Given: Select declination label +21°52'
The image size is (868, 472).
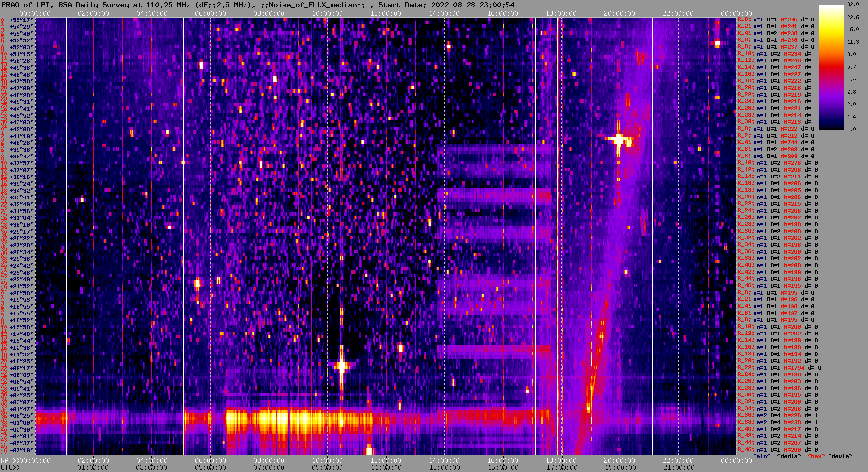Looking at the screenshot, I should pos(21,286).
